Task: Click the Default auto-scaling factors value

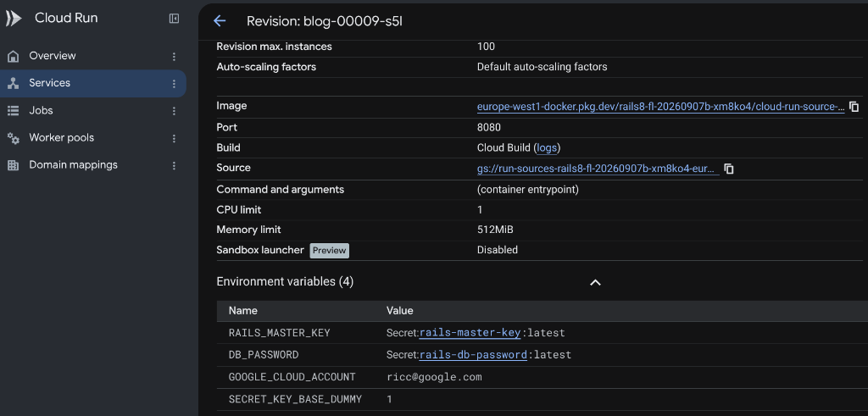Action: (x=542, y=67)
